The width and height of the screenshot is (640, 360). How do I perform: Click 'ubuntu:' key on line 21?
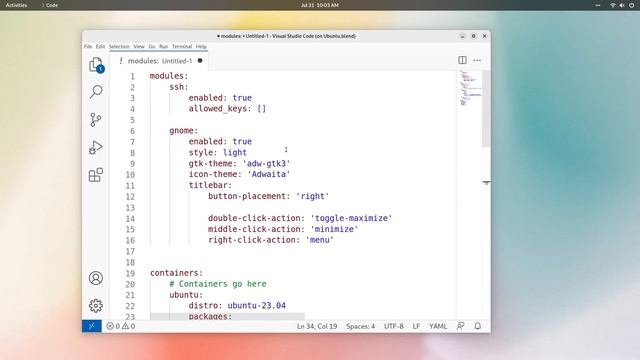point(186,295)
